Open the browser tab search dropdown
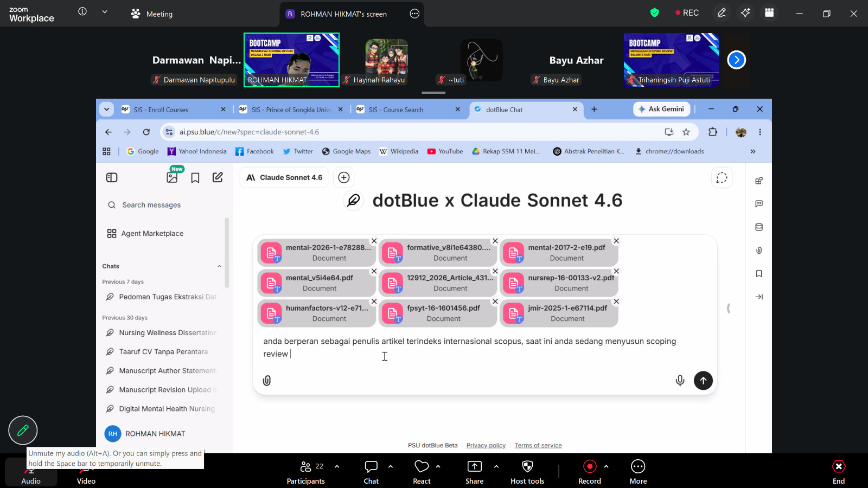This screenshot has height=488, width=868. click(x=107, y=110)
